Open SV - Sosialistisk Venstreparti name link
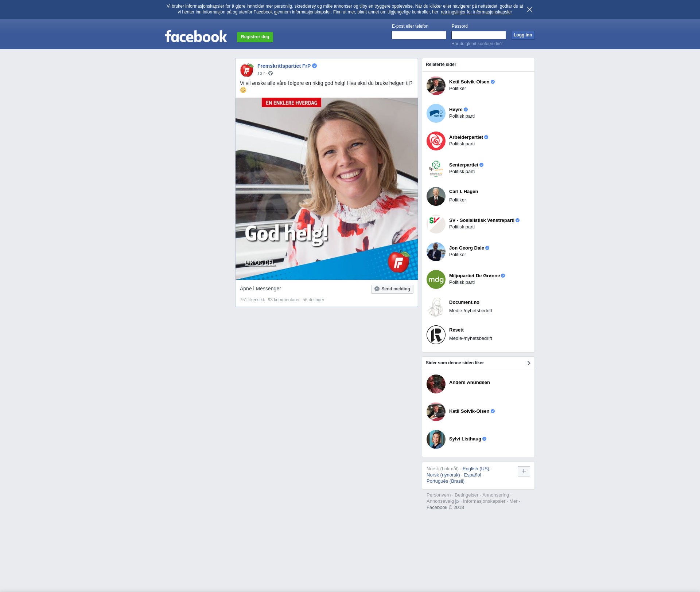Viewport: 700px width, 592px height. 482,220
